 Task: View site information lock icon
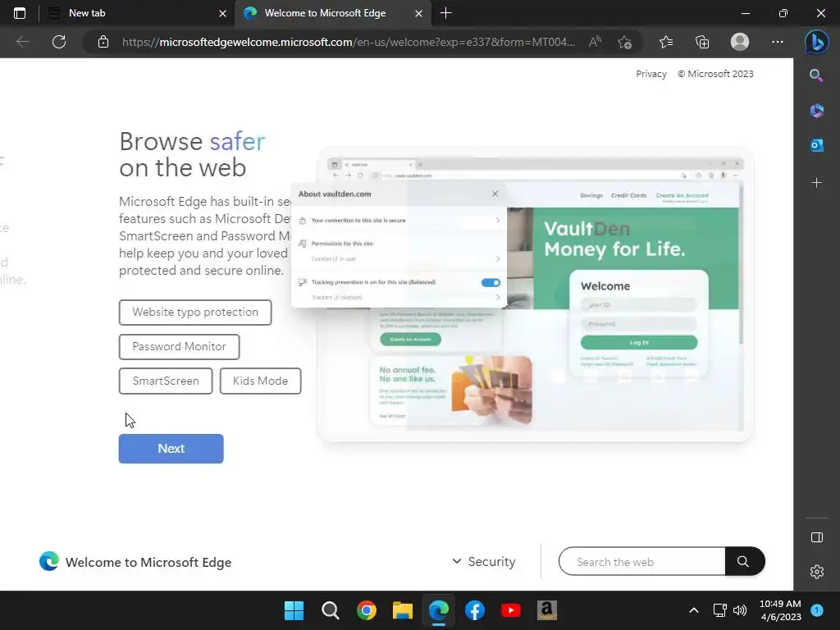pyautogui.click(x=103, y=42)
